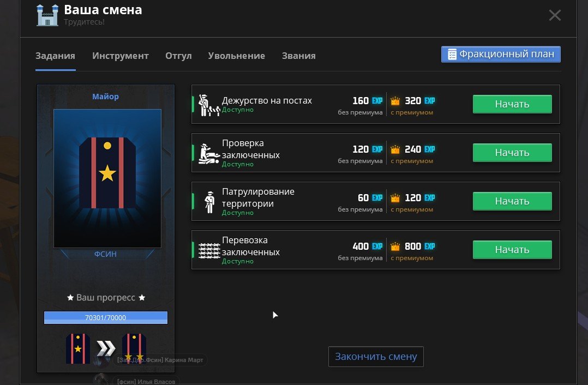588x385 pixels.
Task: Click the guard post duty icon
Action: coord(208,105)
